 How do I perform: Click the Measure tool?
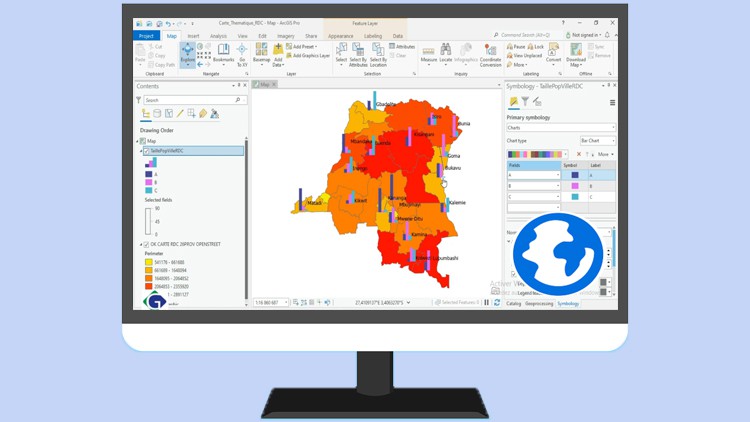coord(429,54)
